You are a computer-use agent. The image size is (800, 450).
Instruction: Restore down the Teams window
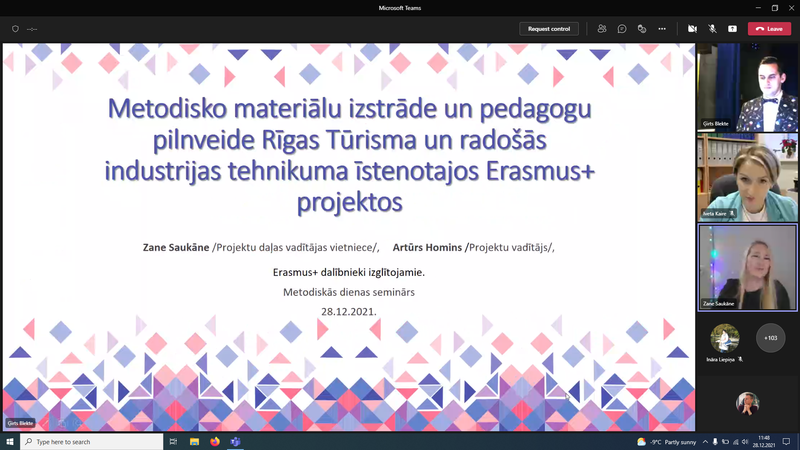pos(774,8)
